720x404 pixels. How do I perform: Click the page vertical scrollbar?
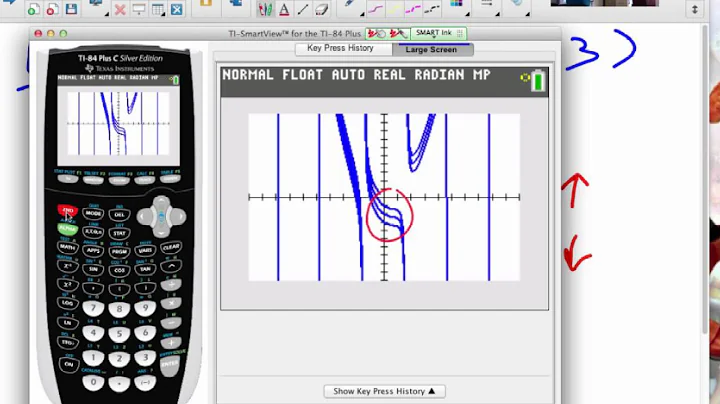coord(706,179)
